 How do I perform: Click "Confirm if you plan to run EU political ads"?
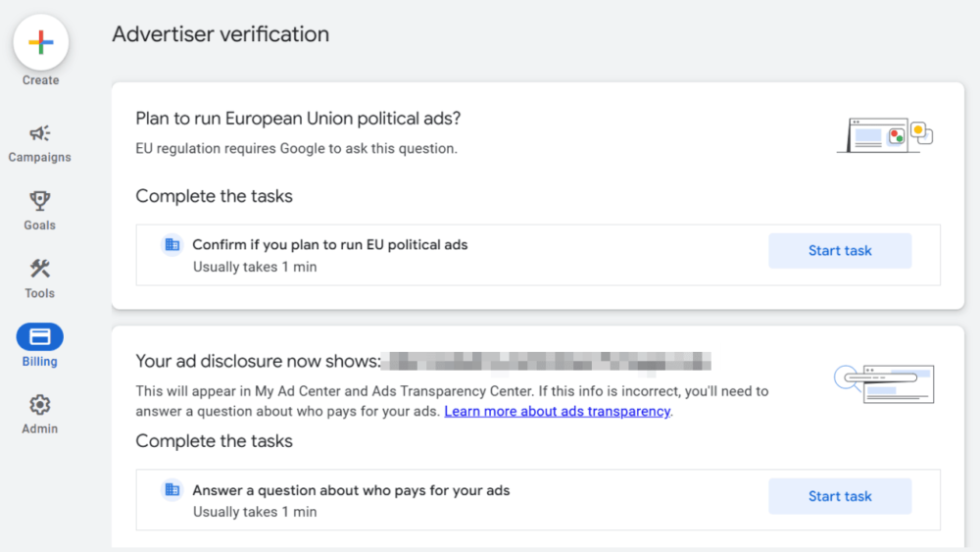[329, 245]
